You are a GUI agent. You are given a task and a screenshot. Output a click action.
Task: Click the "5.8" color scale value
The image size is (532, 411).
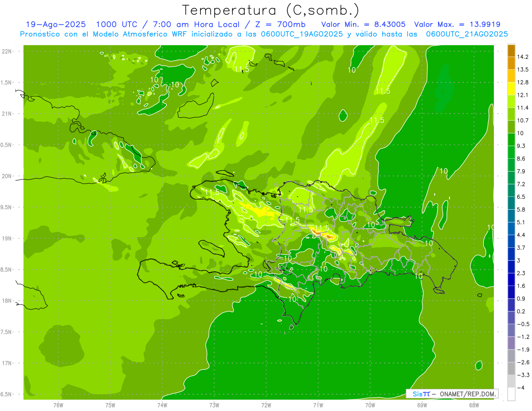coord(521,210)
